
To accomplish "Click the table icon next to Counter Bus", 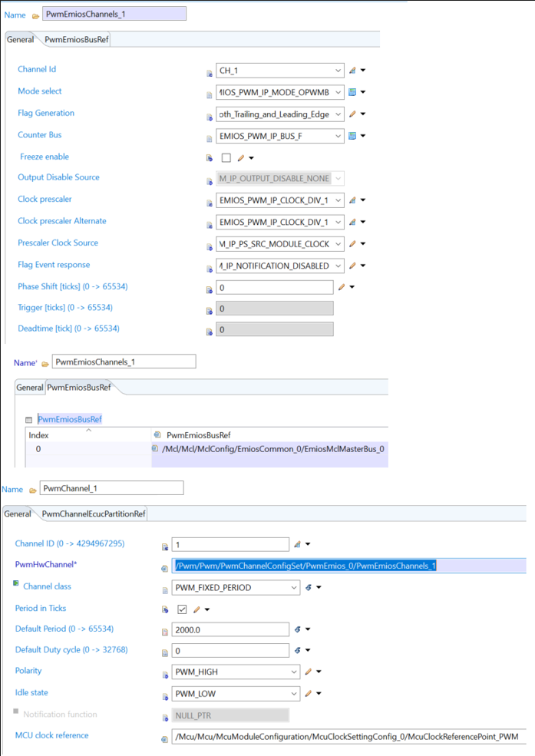I will 352,135.
